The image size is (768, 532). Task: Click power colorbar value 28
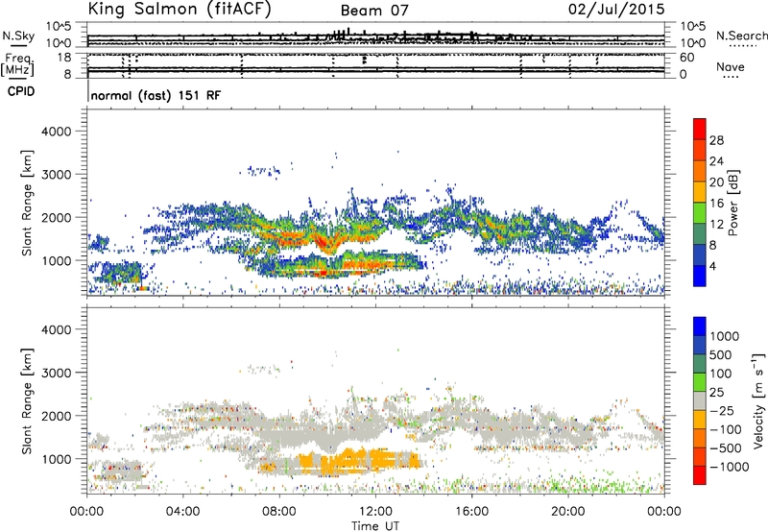[x=716, y=140]
